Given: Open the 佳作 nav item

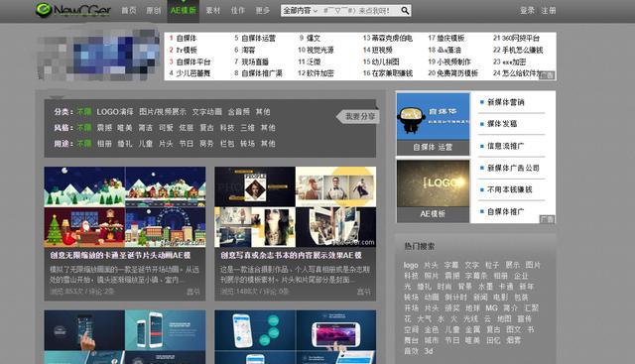Looking at the screenshot, I should [238, 11].
